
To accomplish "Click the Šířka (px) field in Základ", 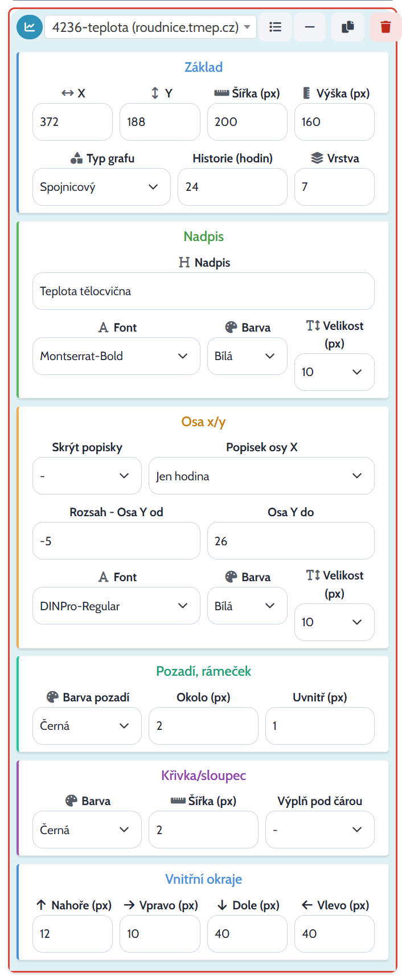I will 247,122.
